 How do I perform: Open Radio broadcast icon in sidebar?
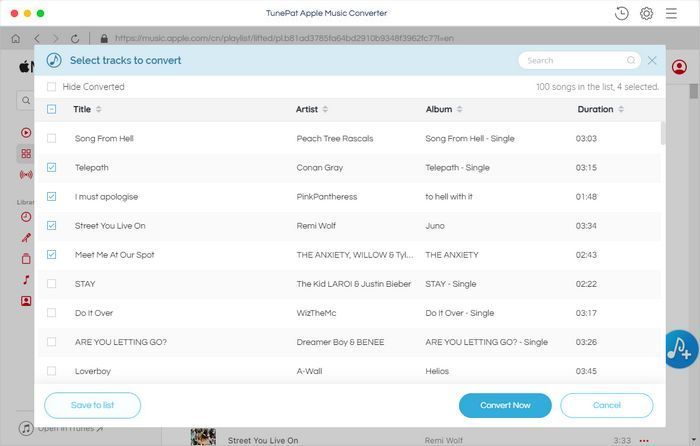26,175
